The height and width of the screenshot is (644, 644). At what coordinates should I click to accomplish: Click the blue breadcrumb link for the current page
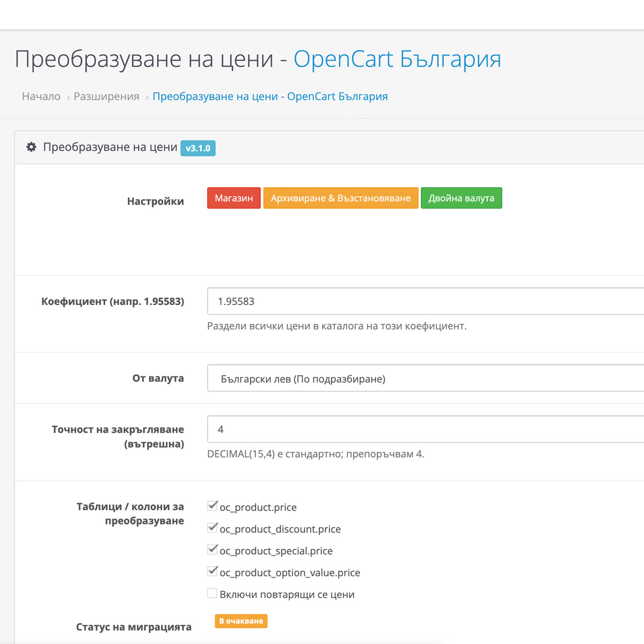[x=270, y=97]
